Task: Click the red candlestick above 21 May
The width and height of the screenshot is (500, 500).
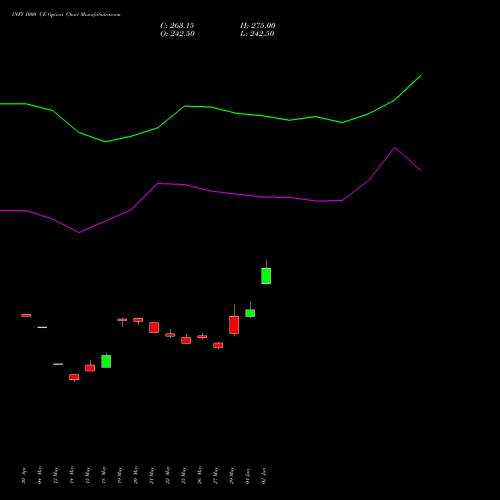Action: 154,327
